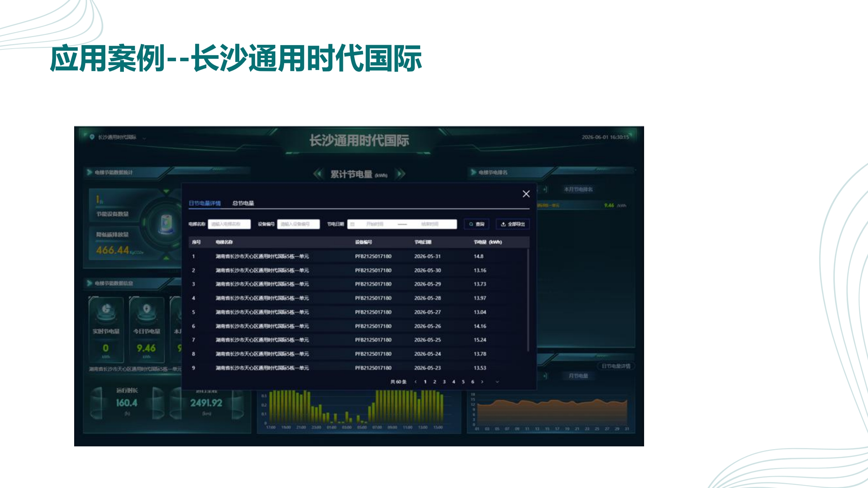
Task: Click the arrow icon beside 电梯节能数据信息
Action: coord(90,283)
